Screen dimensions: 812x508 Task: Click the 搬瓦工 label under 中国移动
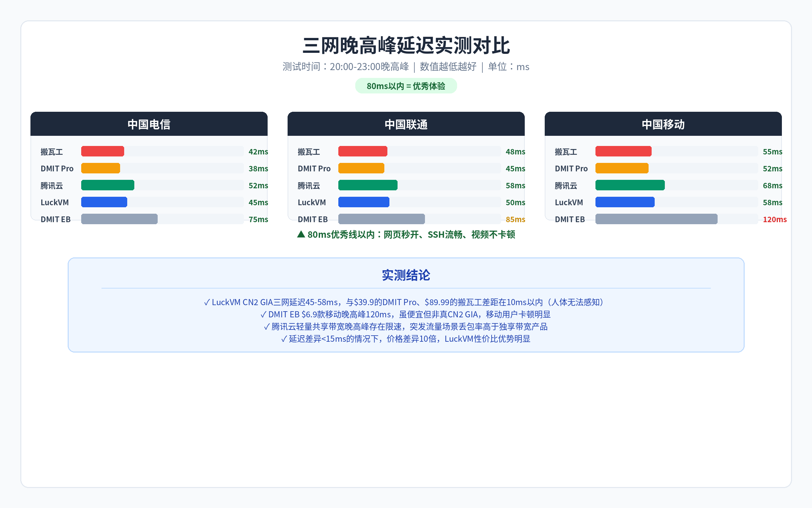(x=566, y=152)
